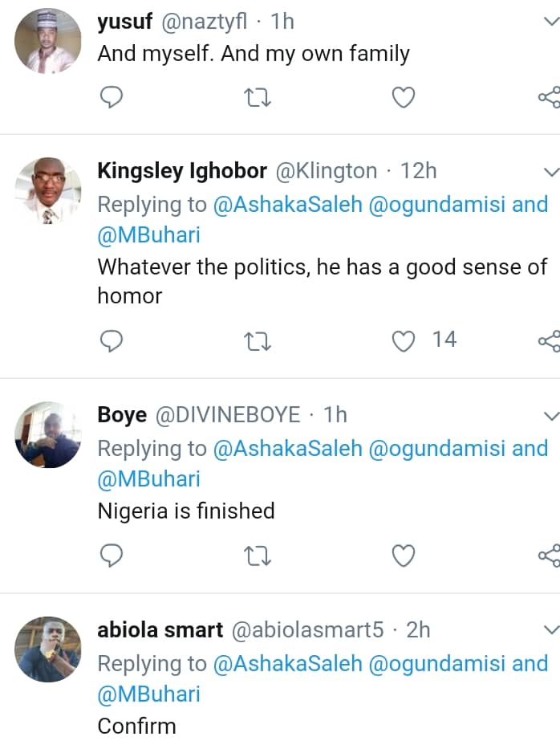
Task: Open yusuf's profile picture
Action: point(48,40)
